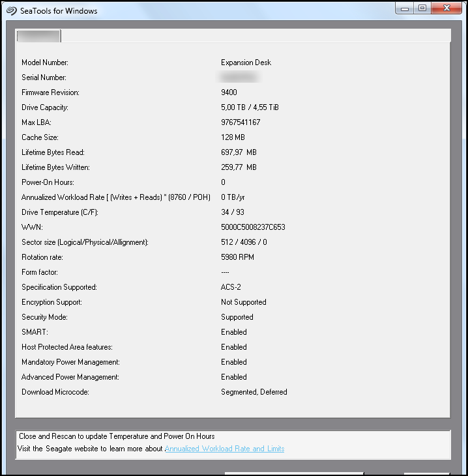Minimize the SeaTools for Windows window
The width and height of the screenshot is (468, 476).
click(x=405, y=8)
